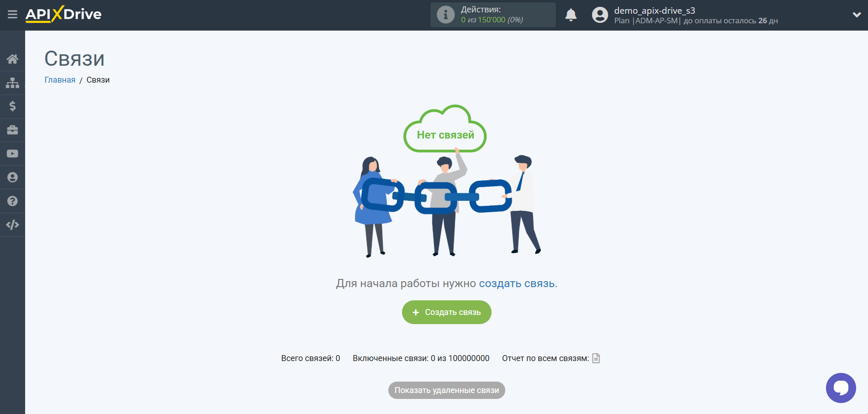Viewport: 868px width, 414px height.
Task: Click the Отчет по всем связям label
Action: [545, 358]
